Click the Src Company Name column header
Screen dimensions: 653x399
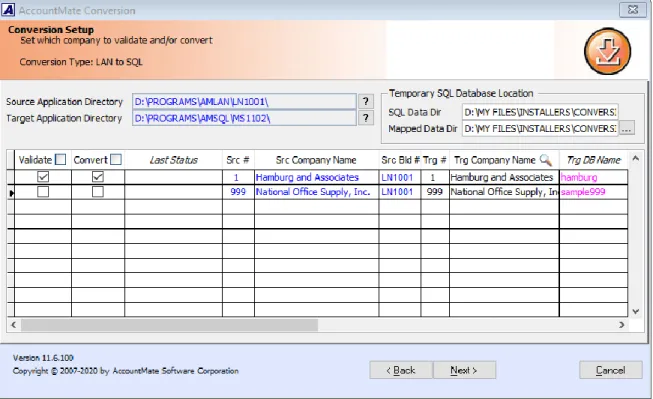(317, 160)
